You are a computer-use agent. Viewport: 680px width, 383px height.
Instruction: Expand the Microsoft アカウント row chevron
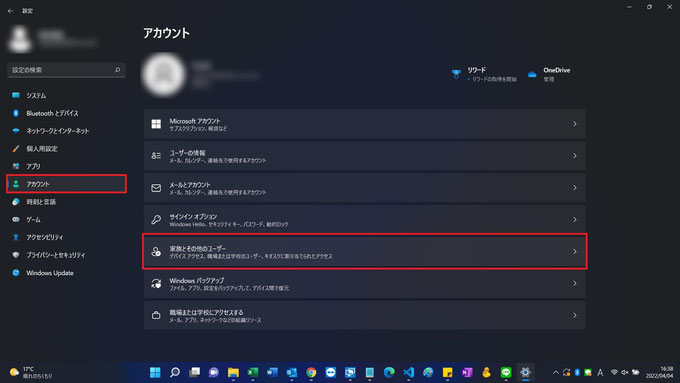coord(575,124)
